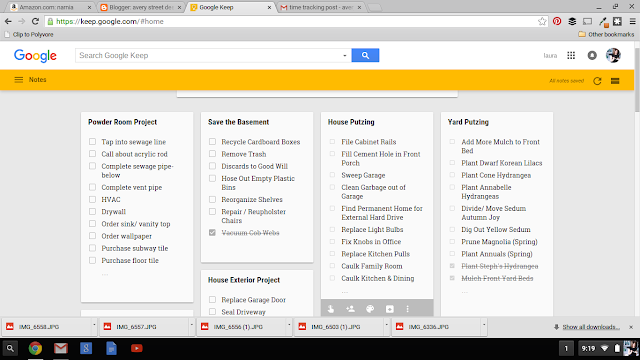Switch to list view layout icon
Screen dimensions: 640x360
pyautogui.click(x=615, y=81)
